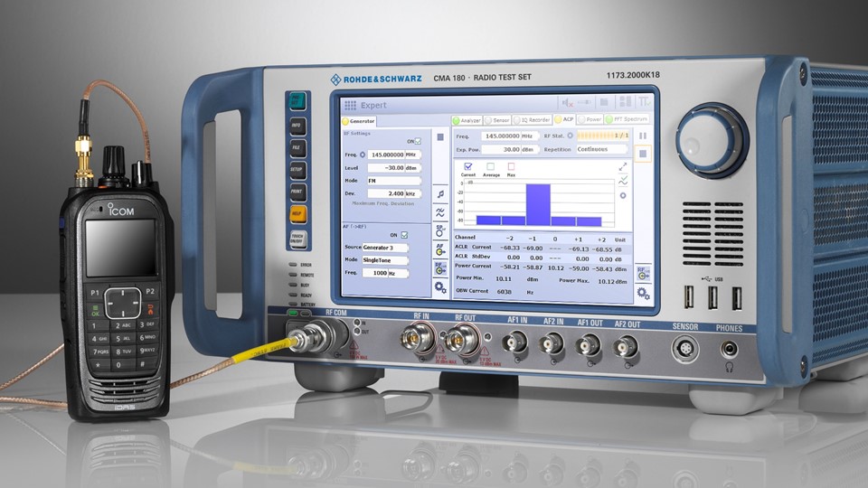Click the muted speaker icon in title bar
Image resolution: width=868 pixels, height=488 pixels.
[567, 102]
